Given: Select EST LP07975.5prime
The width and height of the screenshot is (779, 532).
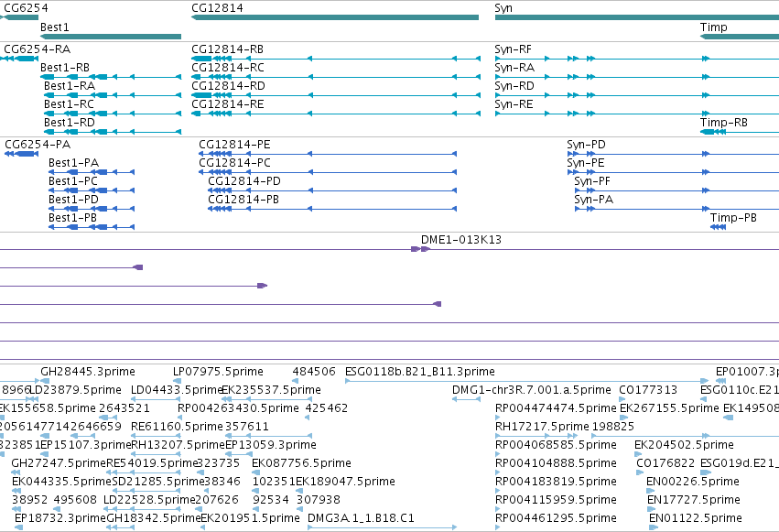Looking at the screenshot, I should point(218,372).
